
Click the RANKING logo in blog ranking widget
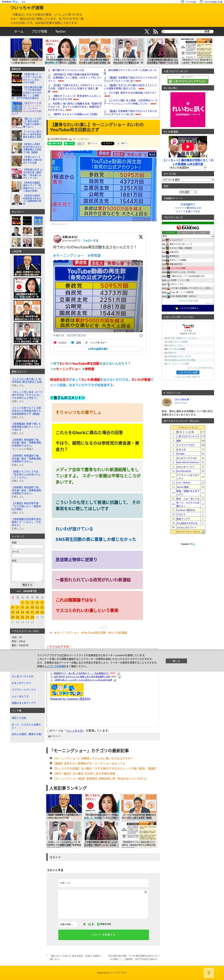coord(188,228)
